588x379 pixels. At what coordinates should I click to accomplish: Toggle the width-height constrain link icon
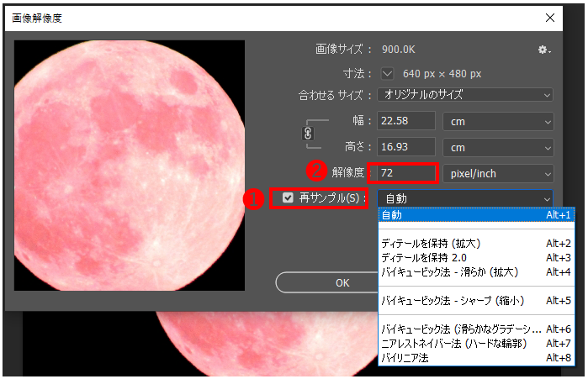(x=308, y=134)
